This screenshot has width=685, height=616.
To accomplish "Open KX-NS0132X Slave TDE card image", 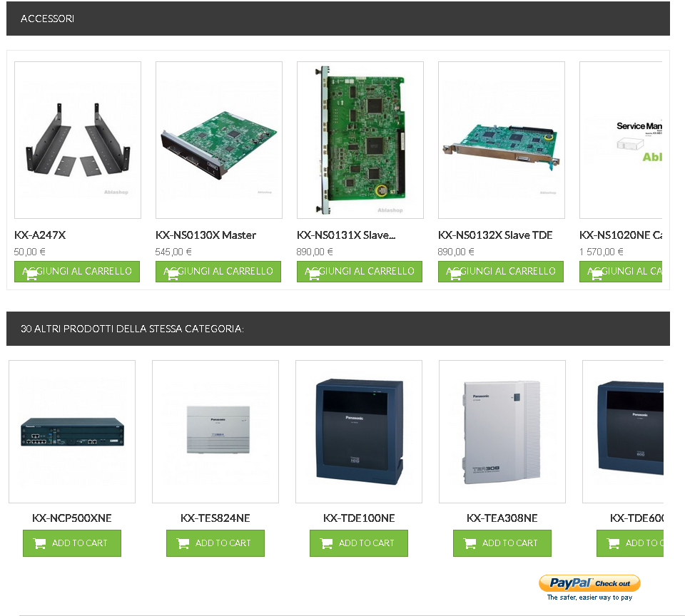I will tap(502, 140).
